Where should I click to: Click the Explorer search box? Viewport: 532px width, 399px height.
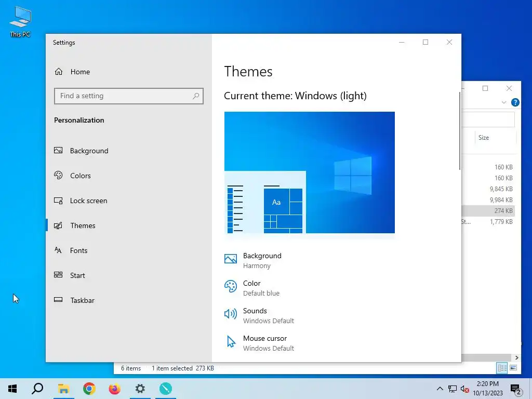pos(488,119)
